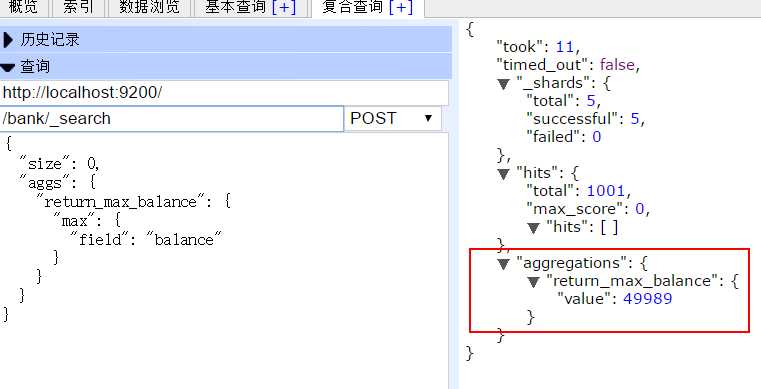
Task: Collapse the "_shards" node in results
Action: (504, 84)
